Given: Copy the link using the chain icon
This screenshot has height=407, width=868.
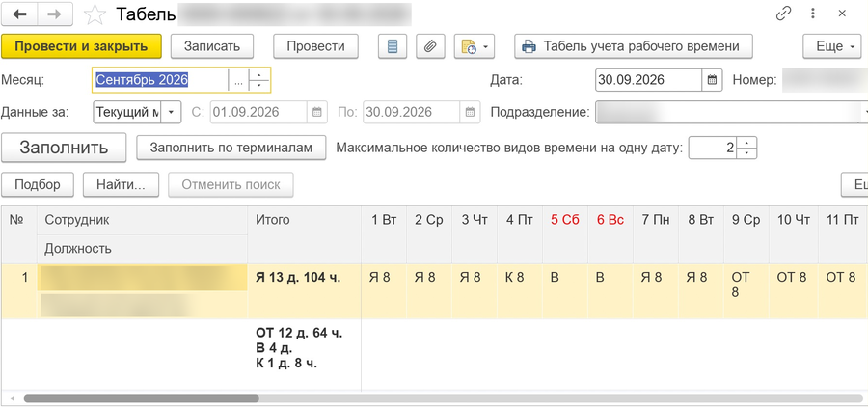Looking at the screenshot, I should [783, 14].
